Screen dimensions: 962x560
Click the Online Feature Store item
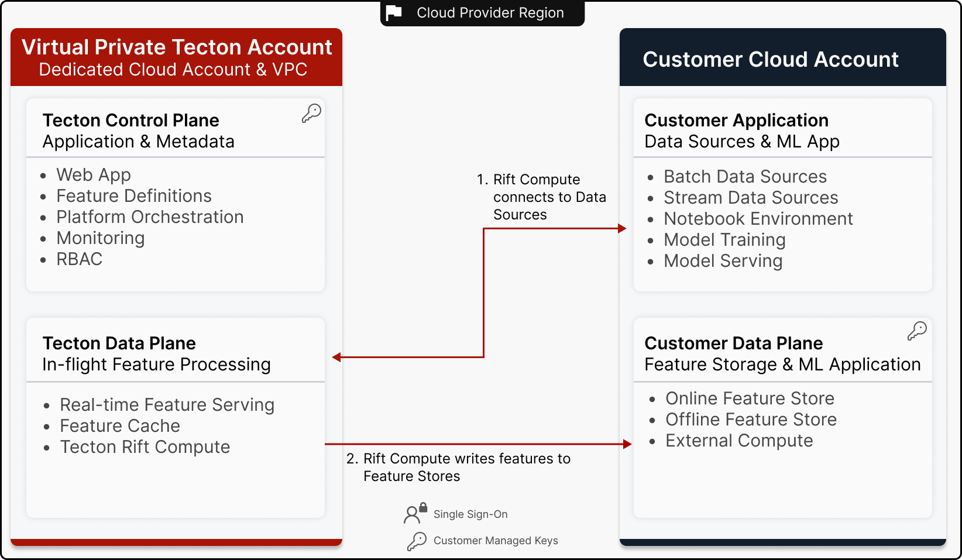coord(750,398)
